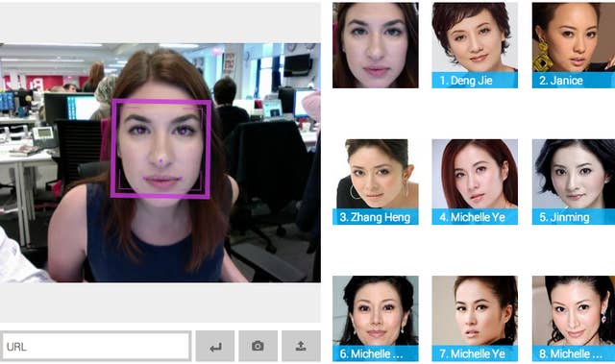This screenshot has height=364, width=615.
Task: Open the upload image button
Action: pos(301,346)
